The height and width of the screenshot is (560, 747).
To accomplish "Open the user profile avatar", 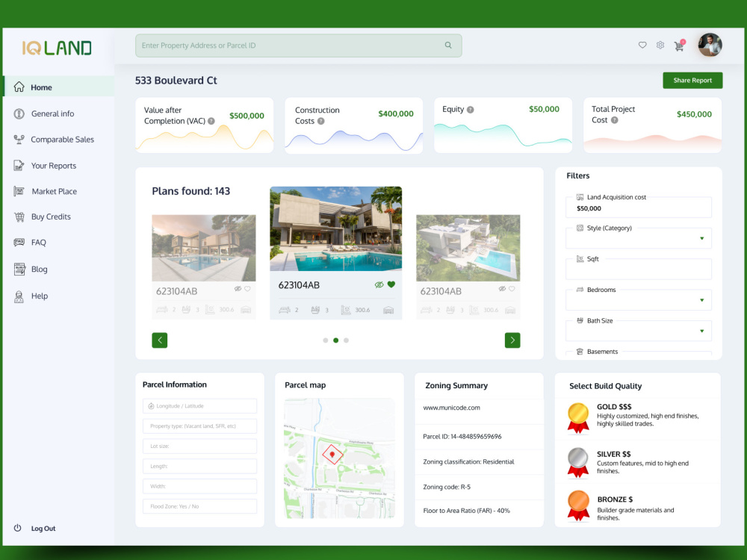I will click(710, 45).
